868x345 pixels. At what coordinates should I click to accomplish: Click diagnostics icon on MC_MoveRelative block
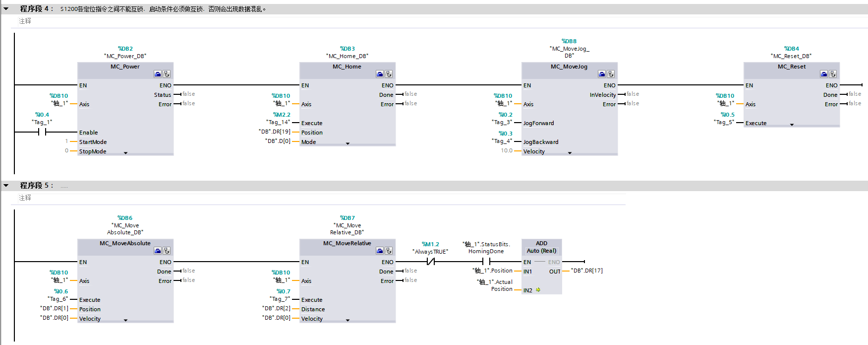coord(389,251)
